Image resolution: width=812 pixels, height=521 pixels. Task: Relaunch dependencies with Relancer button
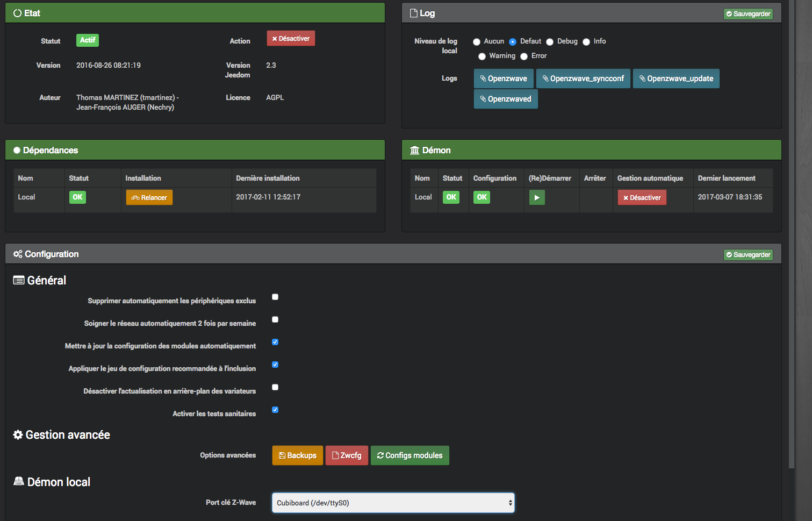149,198
